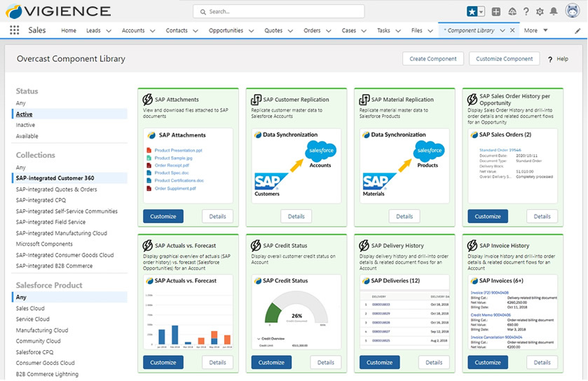Open the favorites list dropdown arrow
Image resolution: width=588 pixels, height=381 pixels.
(x=481, y=12)
